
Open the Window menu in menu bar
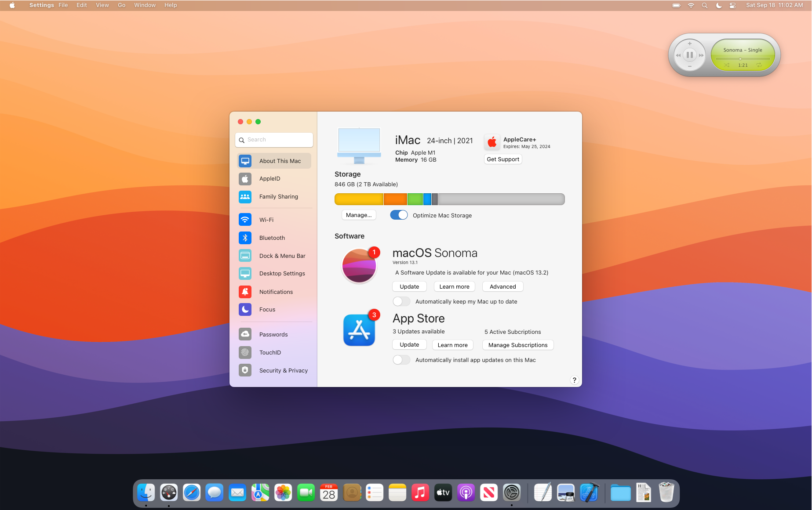pyautogui.click(x=145, y=5)
